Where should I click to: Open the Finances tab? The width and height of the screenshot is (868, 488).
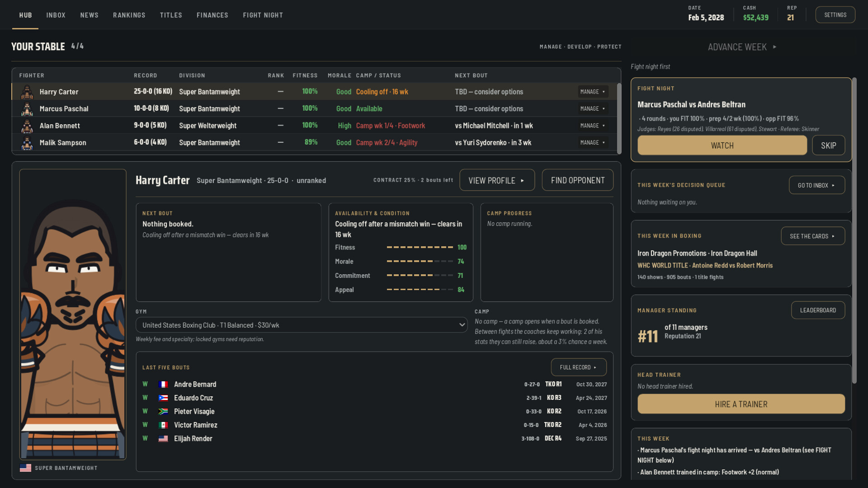212,15
